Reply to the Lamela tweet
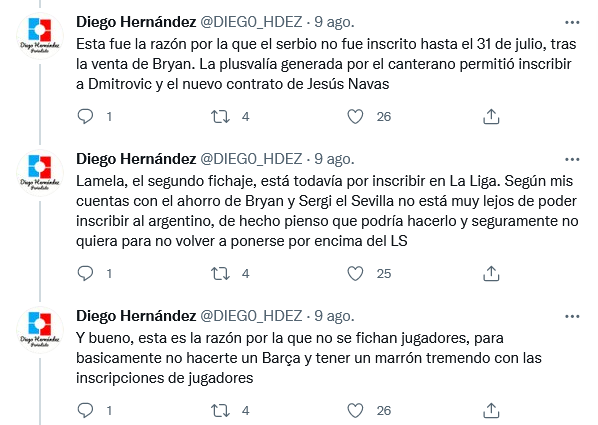This screenshot has width=598, height=425. [85, 274]
